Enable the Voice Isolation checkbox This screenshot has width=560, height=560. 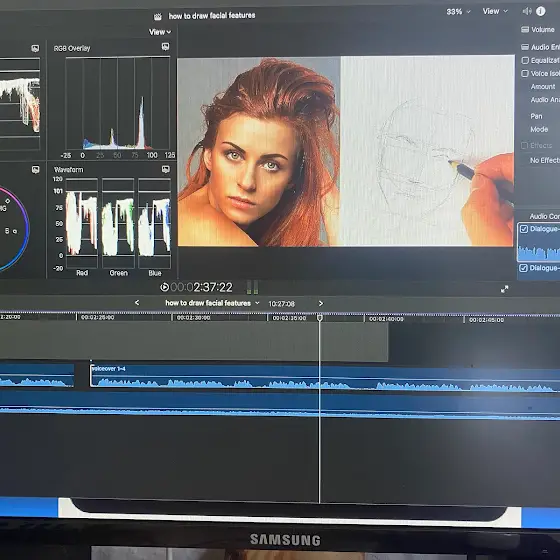click(525, 74)
